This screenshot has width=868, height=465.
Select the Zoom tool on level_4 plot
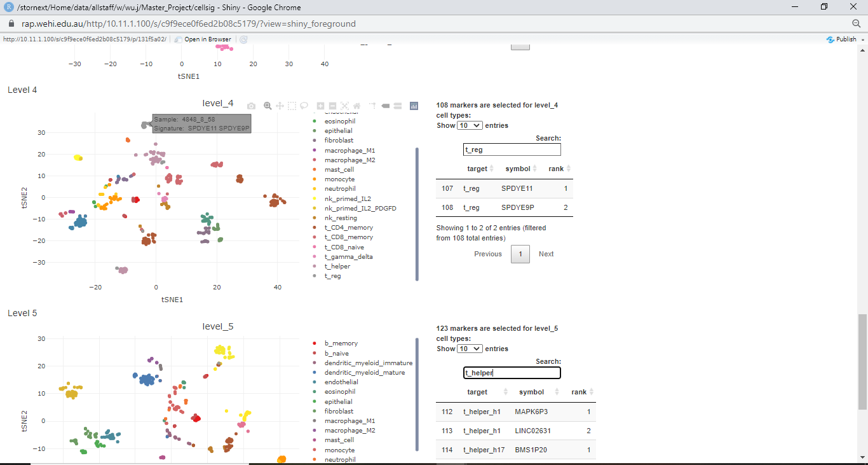[x=268, y=106]
